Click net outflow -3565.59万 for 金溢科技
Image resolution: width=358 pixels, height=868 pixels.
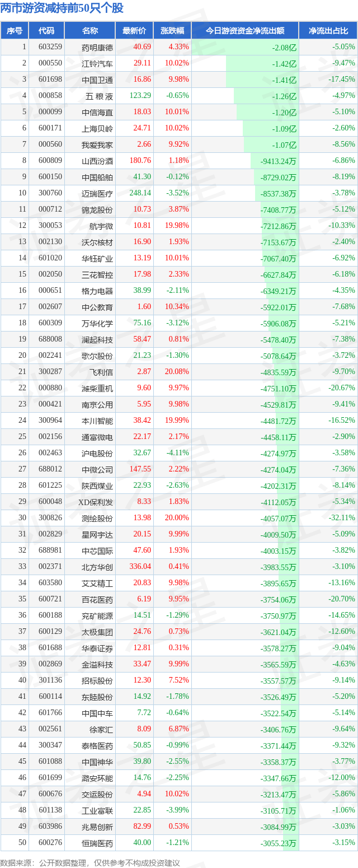[x=278, y=664]
